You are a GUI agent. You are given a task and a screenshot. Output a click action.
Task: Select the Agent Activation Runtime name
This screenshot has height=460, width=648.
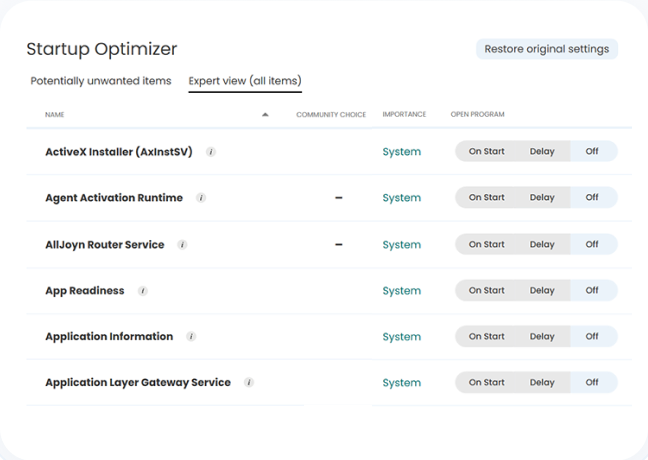[x=114, y=198]
